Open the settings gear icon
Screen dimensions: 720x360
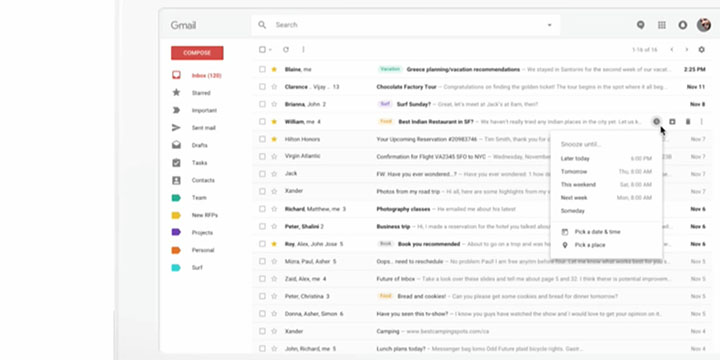[x=701, y=50]
